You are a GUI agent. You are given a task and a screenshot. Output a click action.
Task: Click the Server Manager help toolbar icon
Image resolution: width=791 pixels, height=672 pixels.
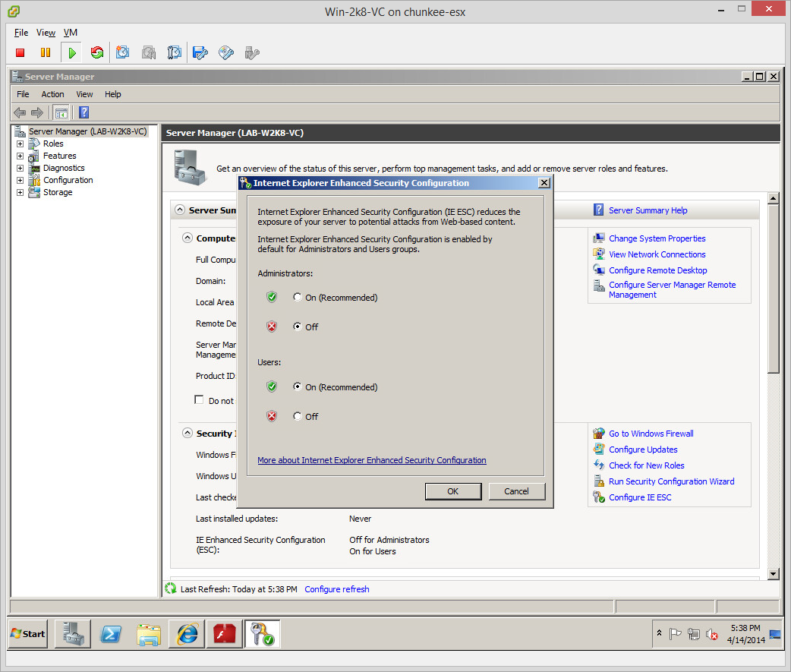point(84,112)
